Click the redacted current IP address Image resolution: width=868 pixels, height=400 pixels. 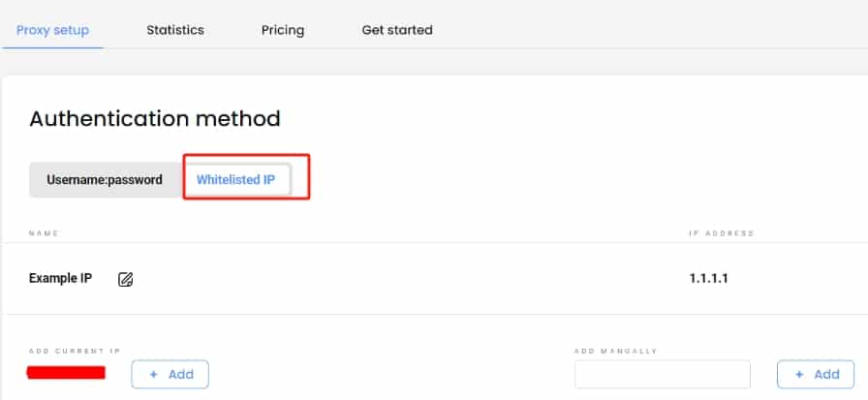coord(66,372)
